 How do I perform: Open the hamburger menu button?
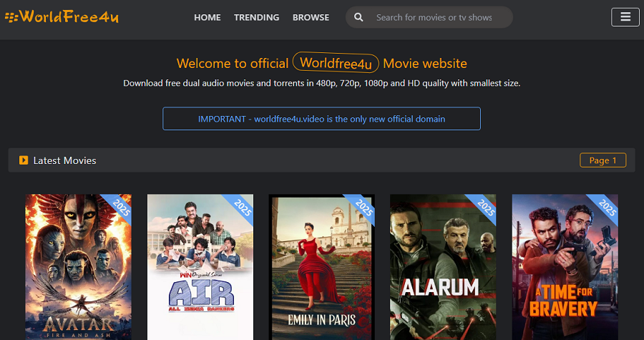[625, 17]
